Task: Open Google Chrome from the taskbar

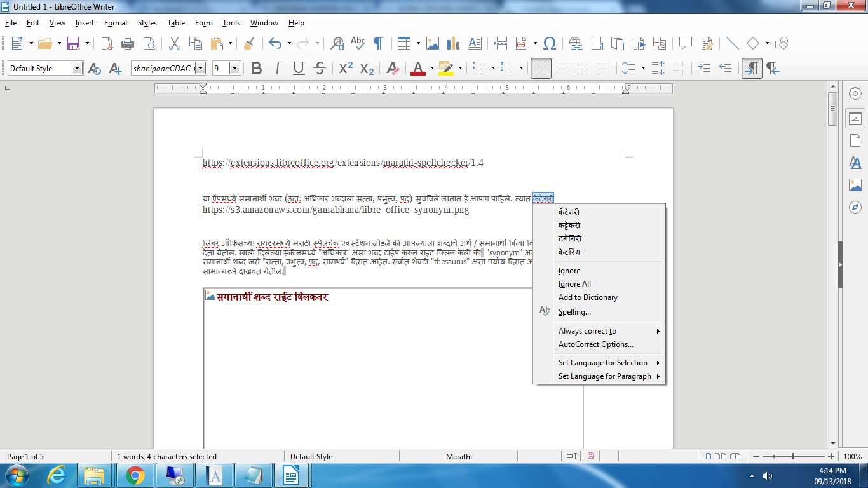Action: tap(135, 475)
